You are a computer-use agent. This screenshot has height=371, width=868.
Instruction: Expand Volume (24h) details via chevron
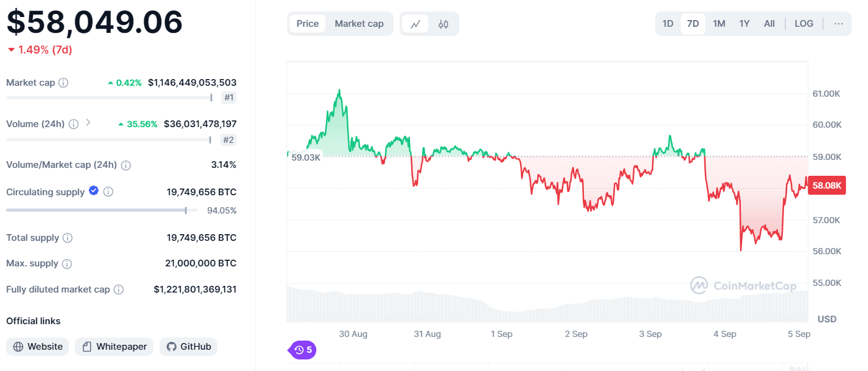[87, 123]
